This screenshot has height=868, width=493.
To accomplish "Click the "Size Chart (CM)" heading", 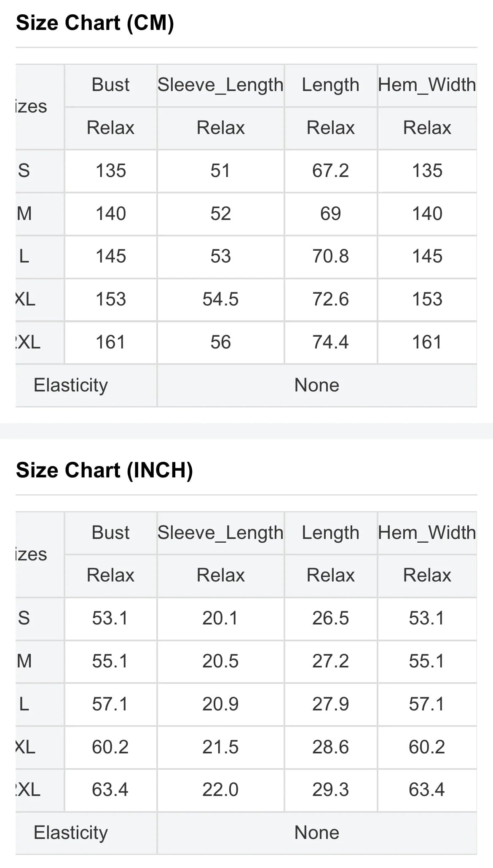I will click(95, 23).
